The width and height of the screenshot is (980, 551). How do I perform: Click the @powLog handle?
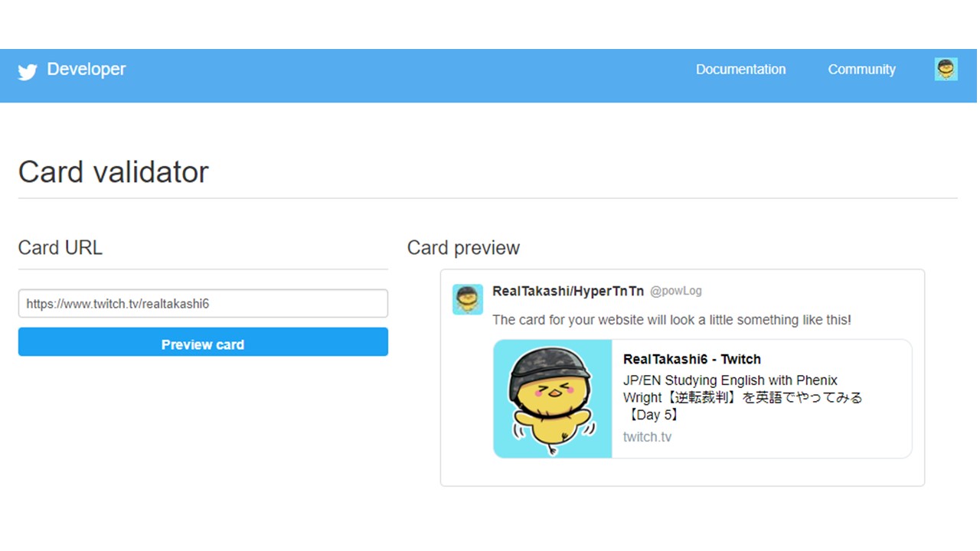click(675, 292)
